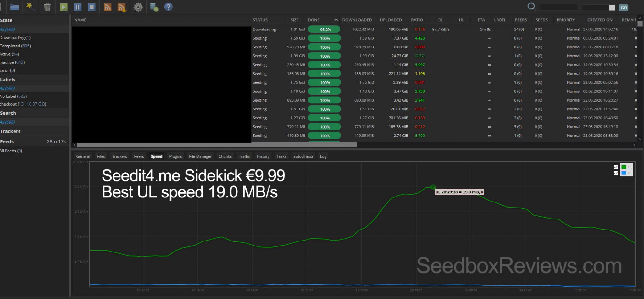Image resolution: width=644 pixels, height=299 pixels.
Task: Open the add-torrent folder icon
Action: pos(14,7)
